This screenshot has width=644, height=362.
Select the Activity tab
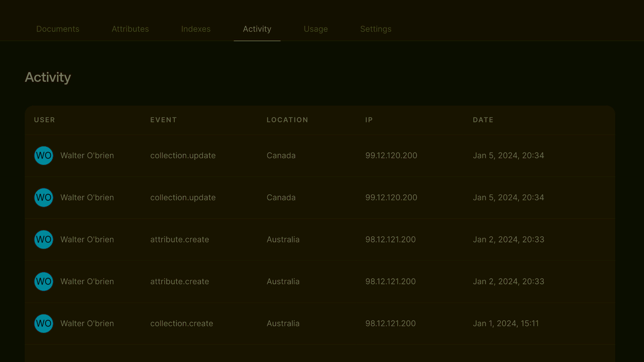click(257, 29)
